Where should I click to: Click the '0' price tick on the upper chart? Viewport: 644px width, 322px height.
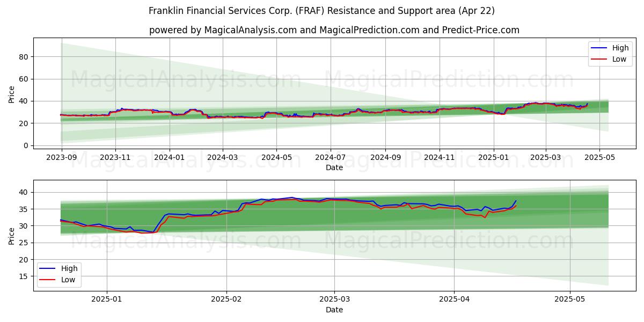26,145
